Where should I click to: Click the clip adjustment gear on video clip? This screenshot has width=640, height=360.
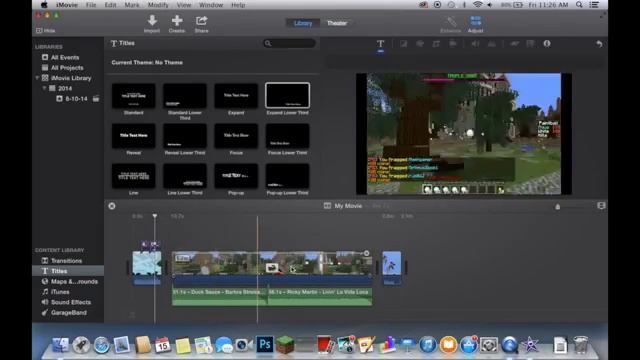pyautogui.click(x=367, y=253)
